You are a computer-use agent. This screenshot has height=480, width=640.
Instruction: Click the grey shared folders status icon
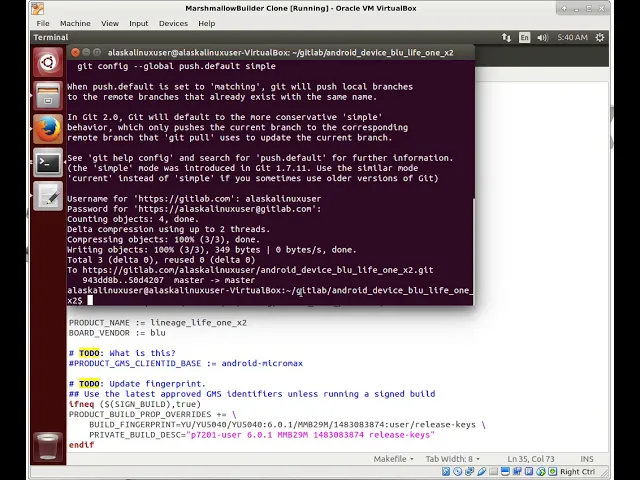pyautogui.click(x=493, y=471)
